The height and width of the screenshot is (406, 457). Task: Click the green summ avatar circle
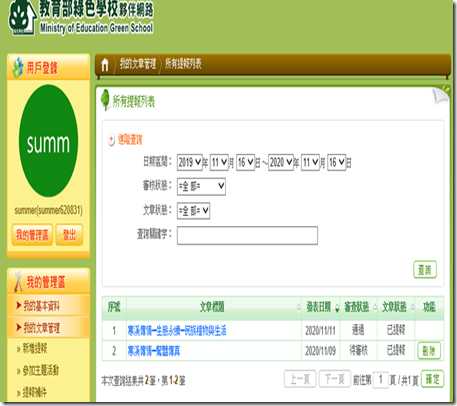(48, 141)
